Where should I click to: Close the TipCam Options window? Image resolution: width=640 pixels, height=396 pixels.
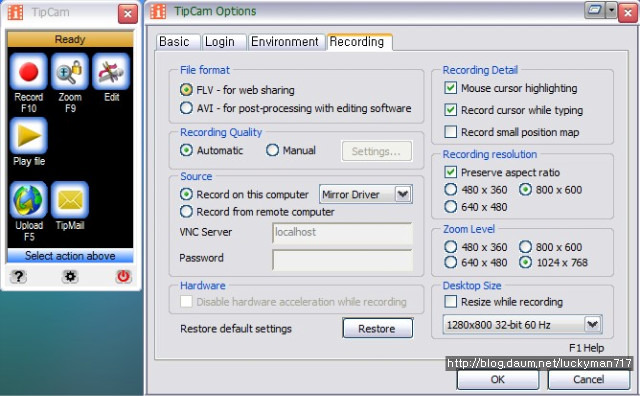coord(628,13)
